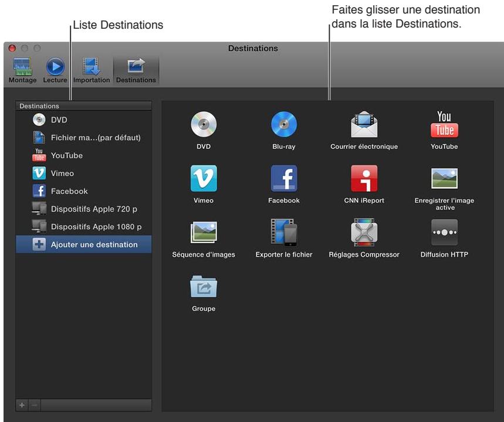This screenshot has height=422, width=504.
Task: Click the Séquence d'images label
Action: 204,254
